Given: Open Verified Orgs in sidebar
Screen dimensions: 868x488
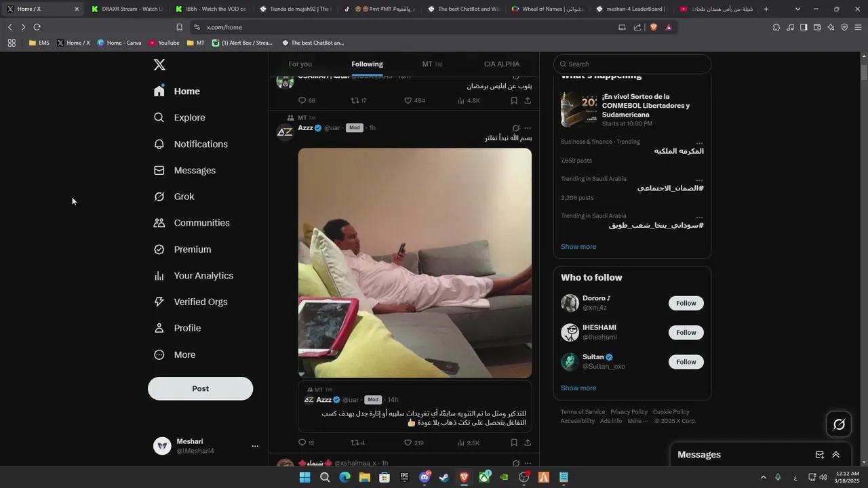Looking at the screenshot, I should (191, 302).
